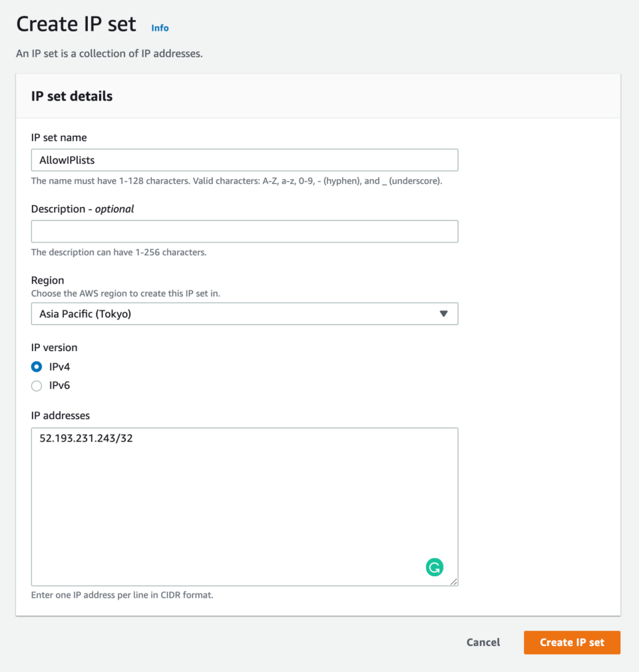This screenshot has height=672, width=639.
Task: Select the IPv4 radio button
Action: (x=37, y=367)
